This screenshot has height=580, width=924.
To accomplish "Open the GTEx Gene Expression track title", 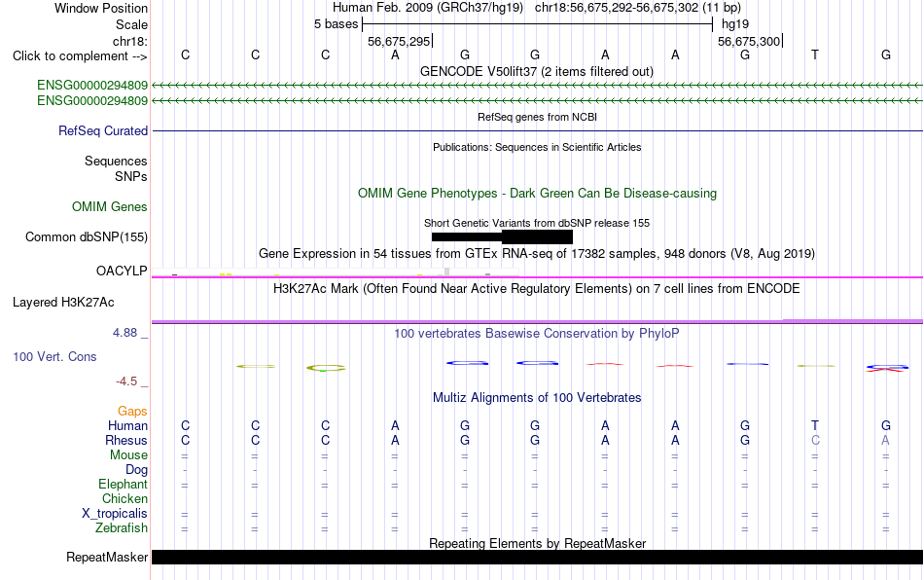I will tap(537, 253).
